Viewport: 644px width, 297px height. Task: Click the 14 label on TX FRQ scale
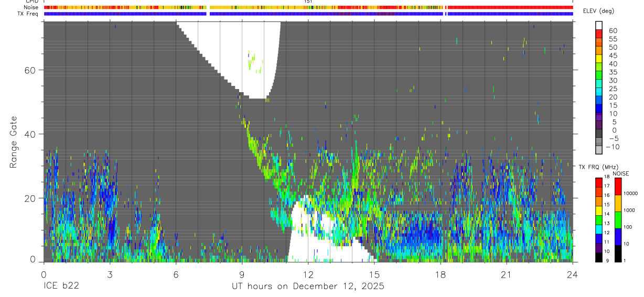click(606, 214)
